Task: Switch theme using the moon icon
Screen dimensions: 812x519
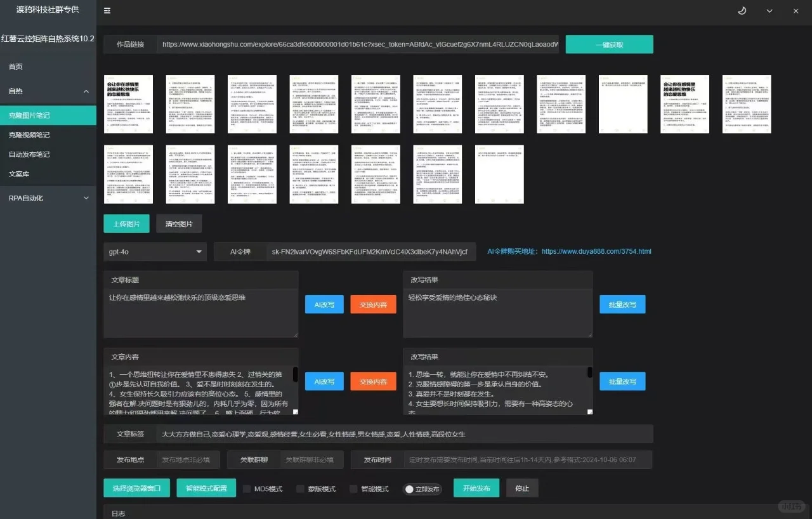Action: [x=742, y=11]
